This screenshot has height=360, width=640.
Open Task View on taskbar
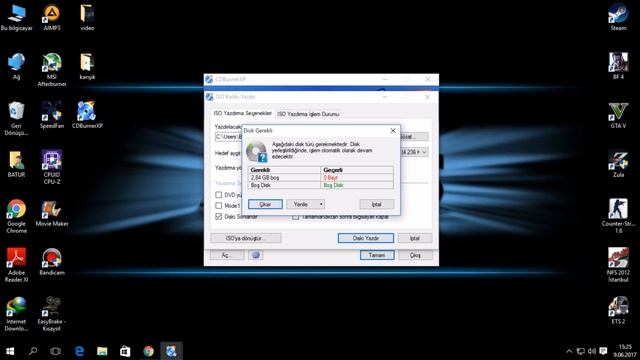[56, 351]
